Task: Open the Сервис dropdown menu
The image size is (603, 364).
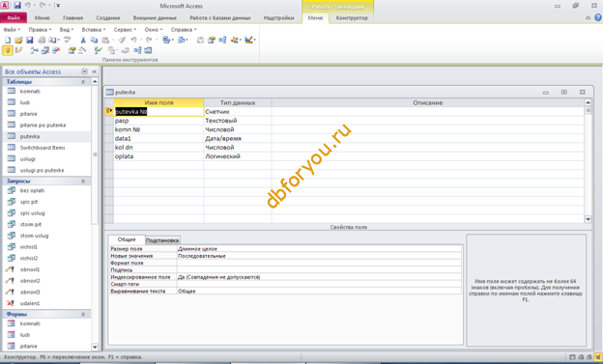Action: click(x=125, y=29)
